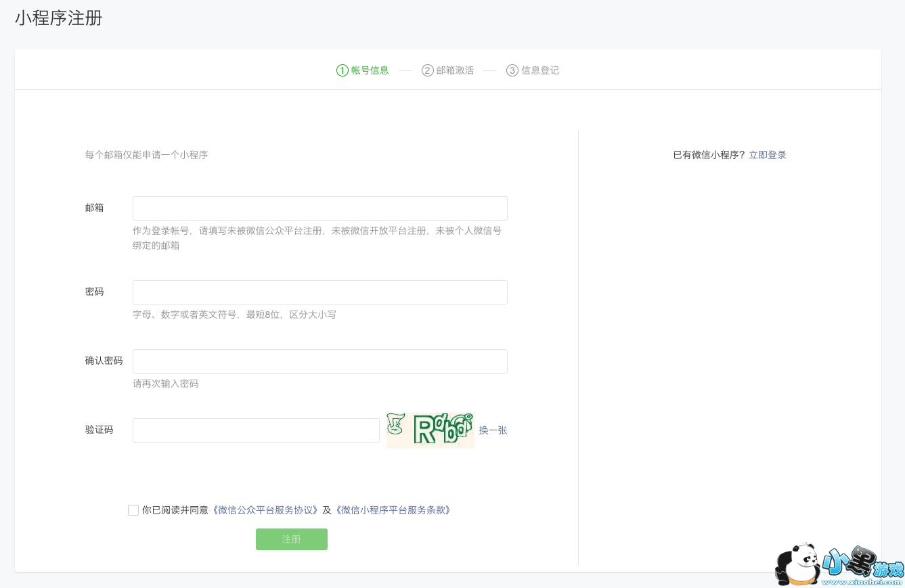Click the text 已有微信小程序?
905x588 pixels.
709,155
